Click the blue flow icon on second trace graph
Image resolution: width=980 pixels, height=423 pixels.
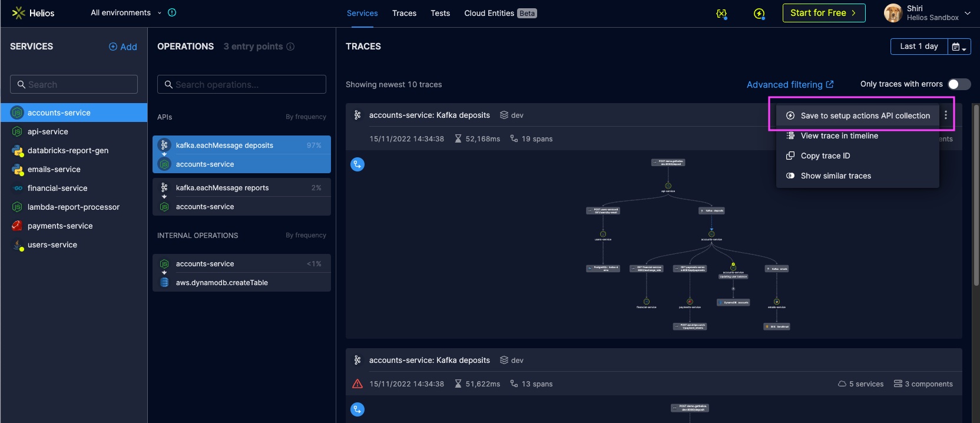click(357, 409)
